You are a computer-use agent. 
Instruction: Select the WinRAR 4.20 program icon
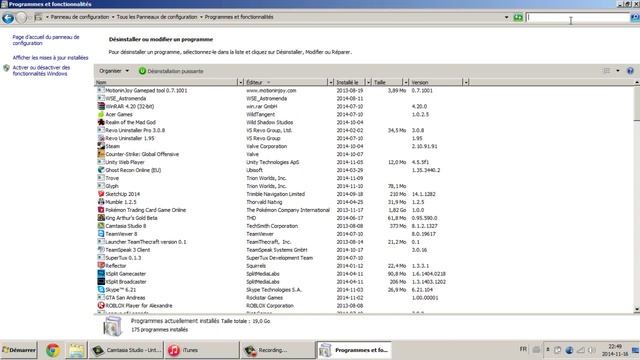(101, 106)
